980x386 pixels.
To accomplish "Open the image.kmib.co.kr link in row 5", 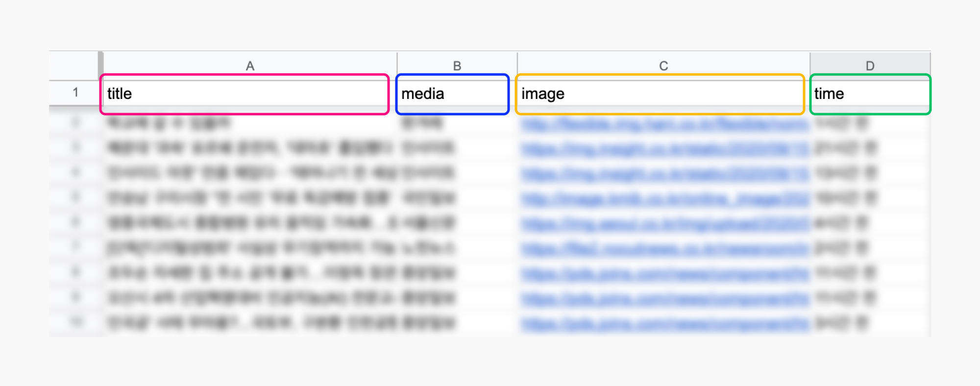I will coord(665,199).
